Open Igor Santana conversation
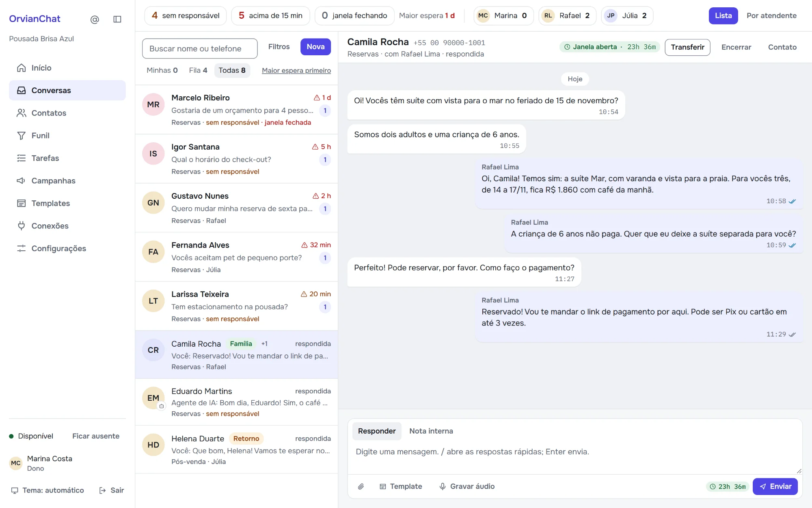 [237, 159]
